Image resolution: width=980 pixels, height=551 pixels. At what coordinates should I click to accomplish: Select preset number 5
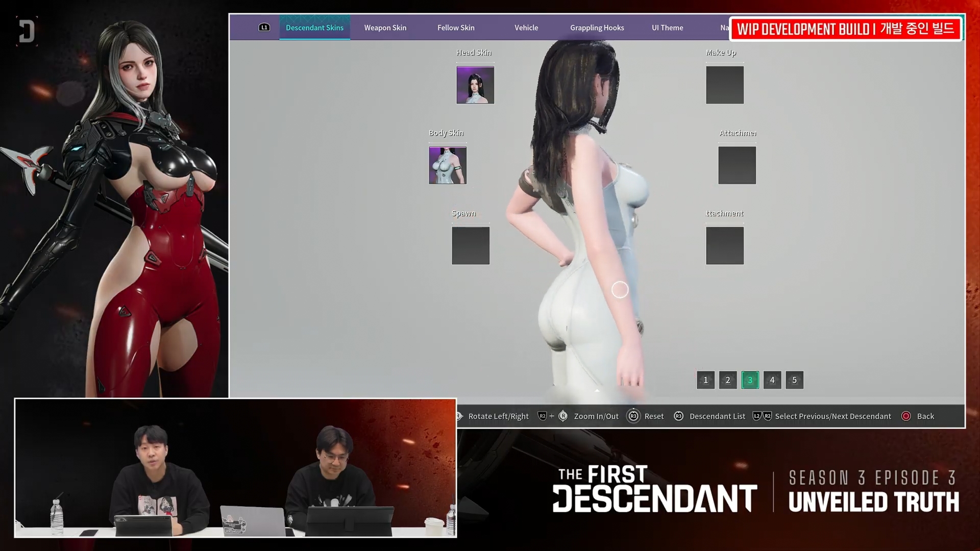point(794,380)
